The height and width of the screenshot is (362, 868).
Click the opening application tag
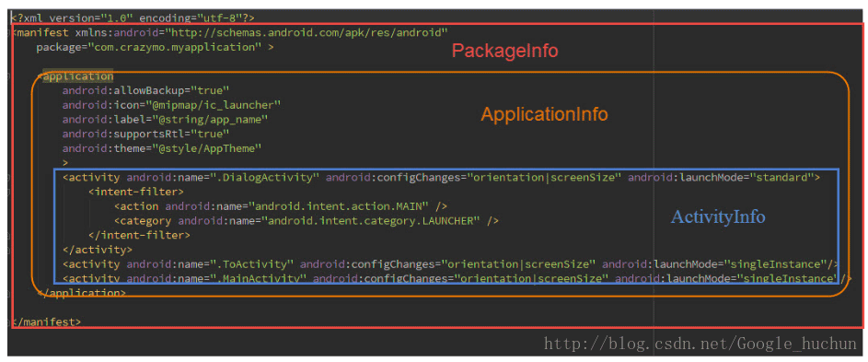pyautogui.click(x=75, y=76)
